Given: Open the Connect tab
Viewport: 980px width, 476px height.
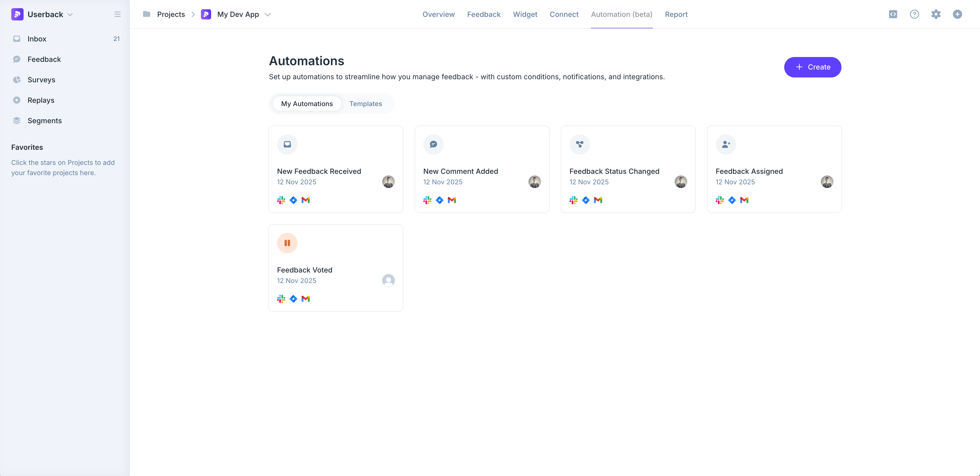Looking at the screenshot, I should click(564, 15).
